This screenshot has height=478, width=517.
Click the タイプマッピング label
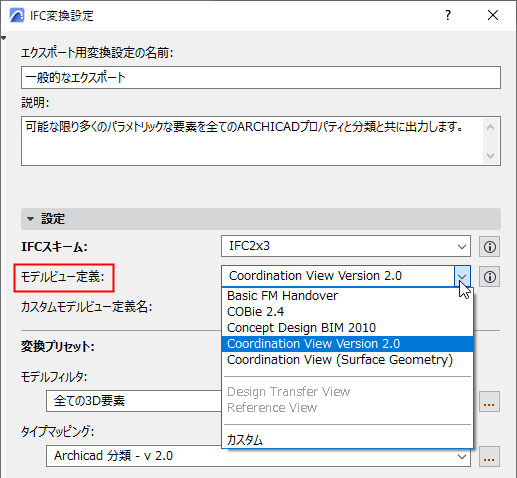click(58, 432)
